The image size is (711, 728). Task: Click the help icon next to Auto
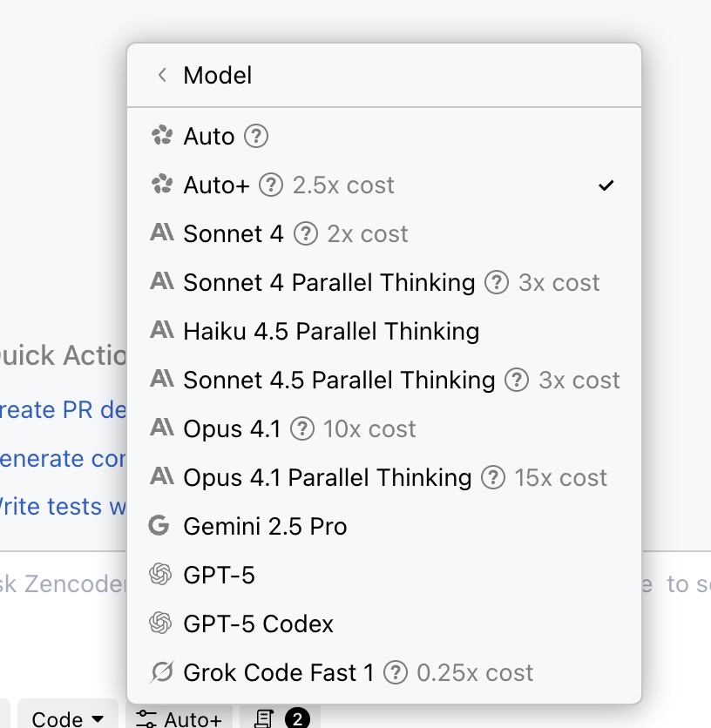(256, 137)
